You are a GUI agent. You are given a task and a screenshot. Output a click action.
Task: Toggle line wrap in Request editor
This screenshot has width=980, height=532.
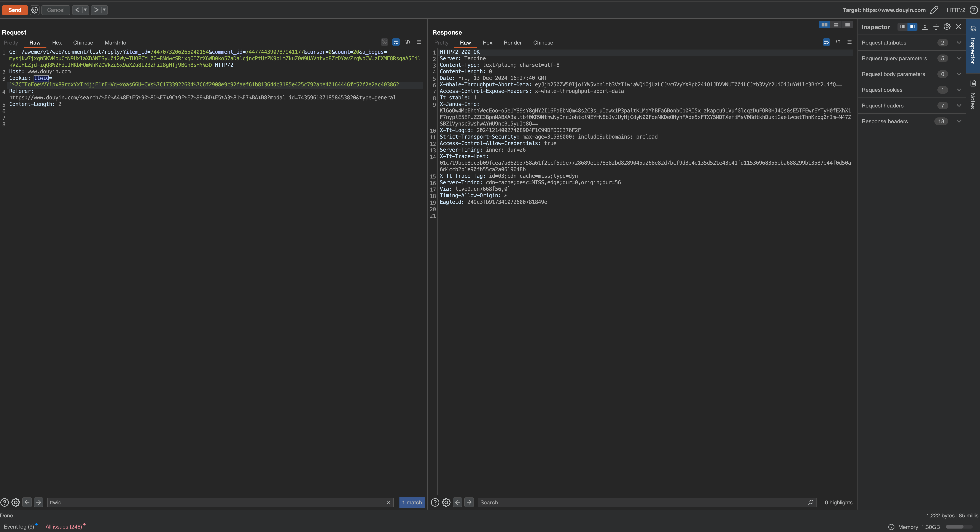tap(396, 42)
